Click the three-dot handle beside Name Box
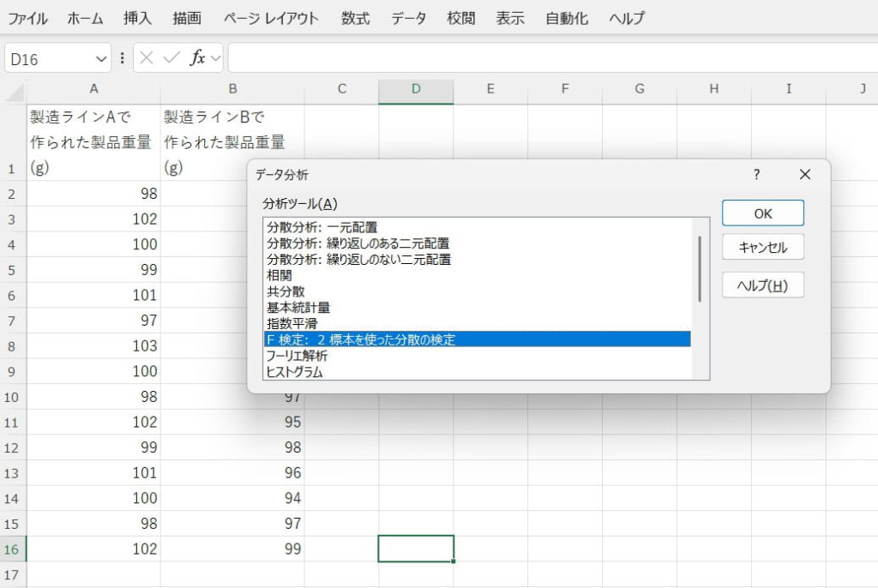 pyautogui.click(x=122, y=58)
